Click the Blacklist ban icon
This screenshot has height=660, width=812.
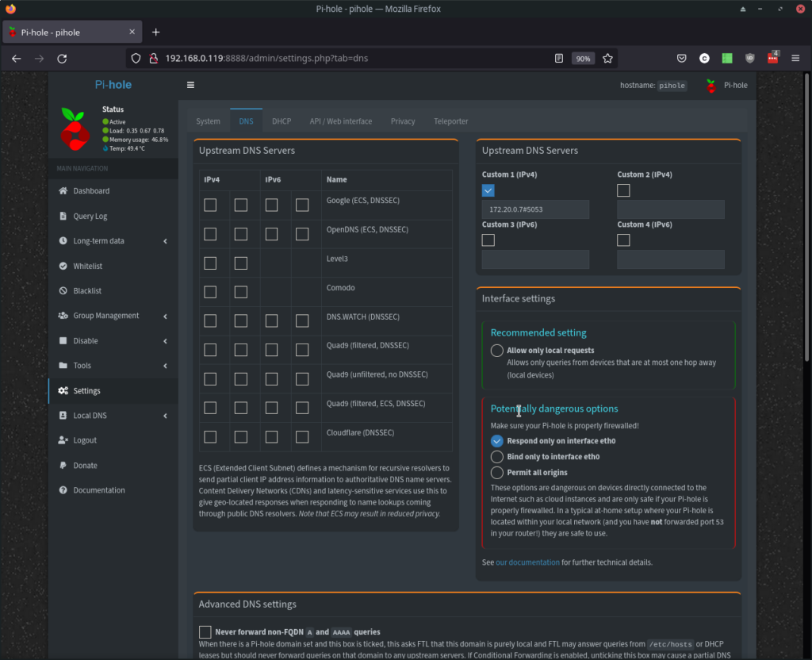point(63,290)
